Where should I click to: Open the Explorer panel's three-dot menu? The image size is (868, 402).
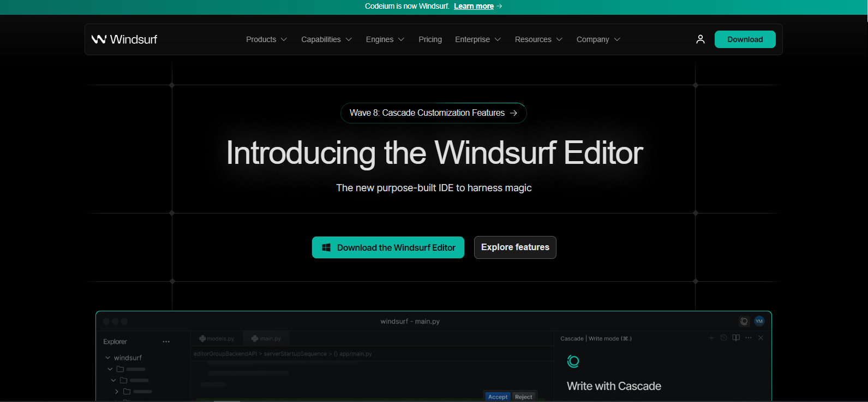166,342
